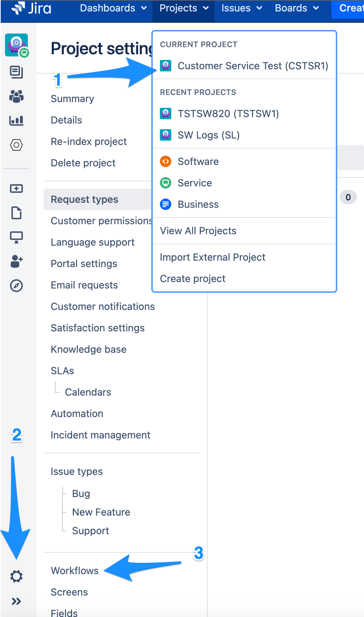Click Re-index project

89,141
